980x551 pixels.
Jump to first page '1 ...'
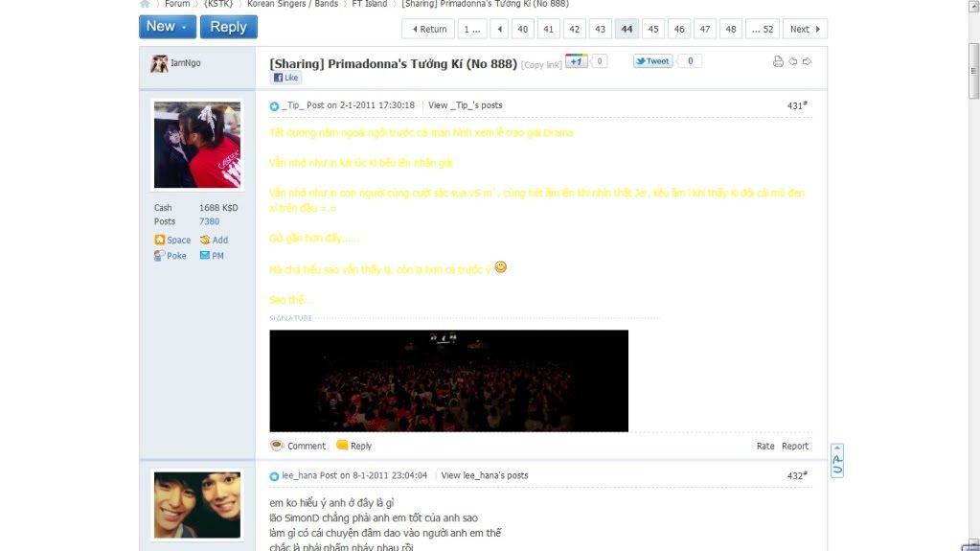coord(471,29)
